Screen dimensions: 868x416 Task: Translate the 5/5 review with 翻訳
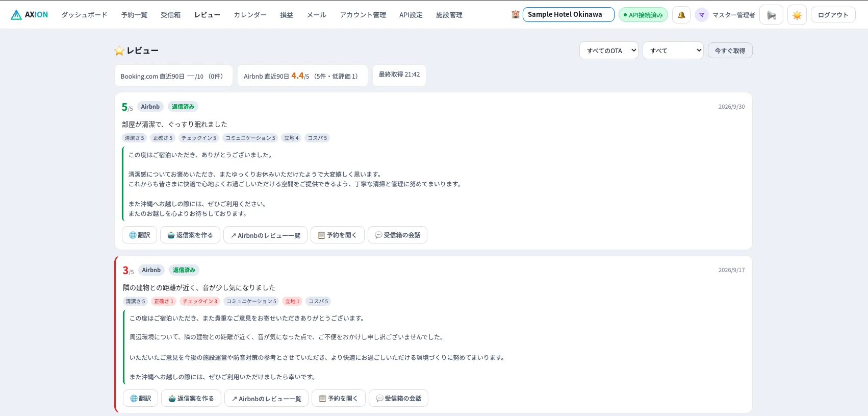(x=139, y=235)
